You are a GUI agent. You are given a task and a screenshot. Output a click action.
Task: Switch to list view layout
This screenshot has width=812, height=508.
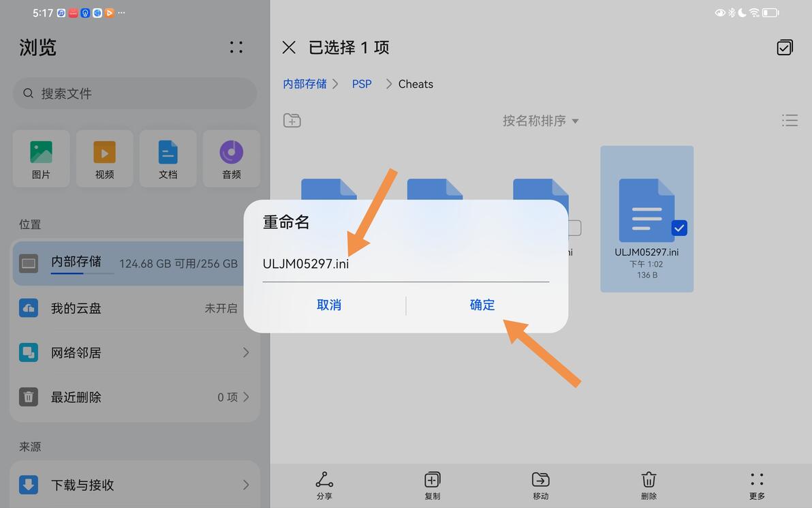790,120
